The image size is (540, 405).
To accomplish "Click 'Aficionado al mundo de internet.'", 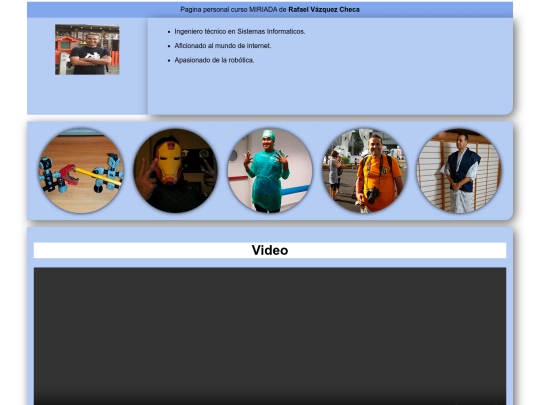I will click(x=223, y=46).
